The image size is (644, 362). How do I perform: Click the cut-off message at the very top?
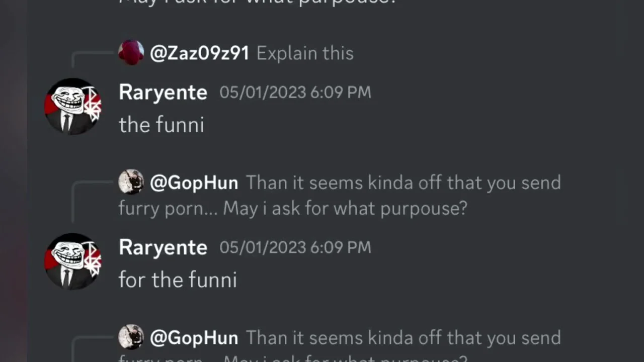(258, 2)
